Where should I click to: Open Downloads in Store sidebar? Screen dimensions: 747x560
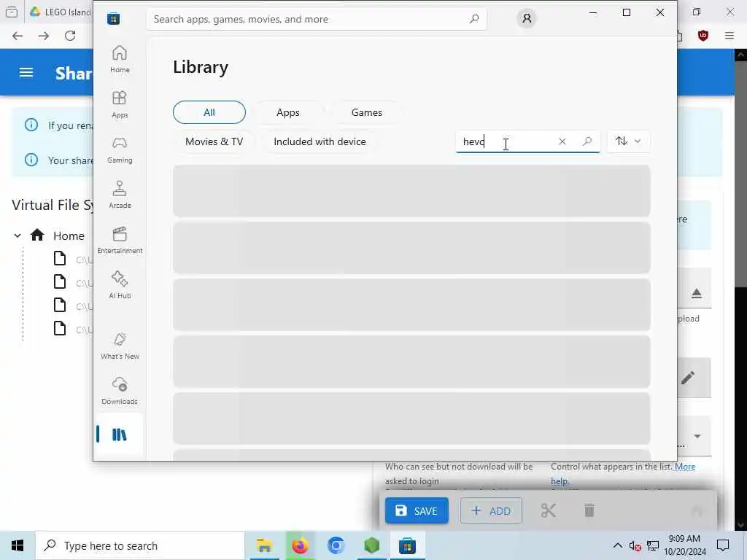tap(120, 391)
